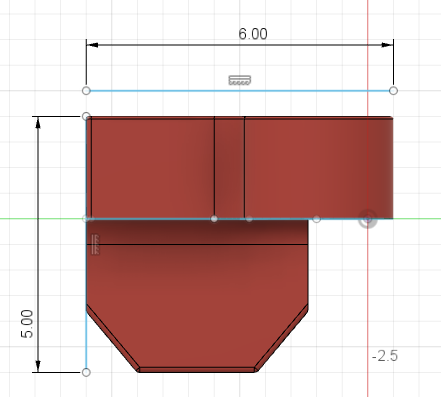Select the vertical constraint icon on the left sketch line

[x=95, y=244]
